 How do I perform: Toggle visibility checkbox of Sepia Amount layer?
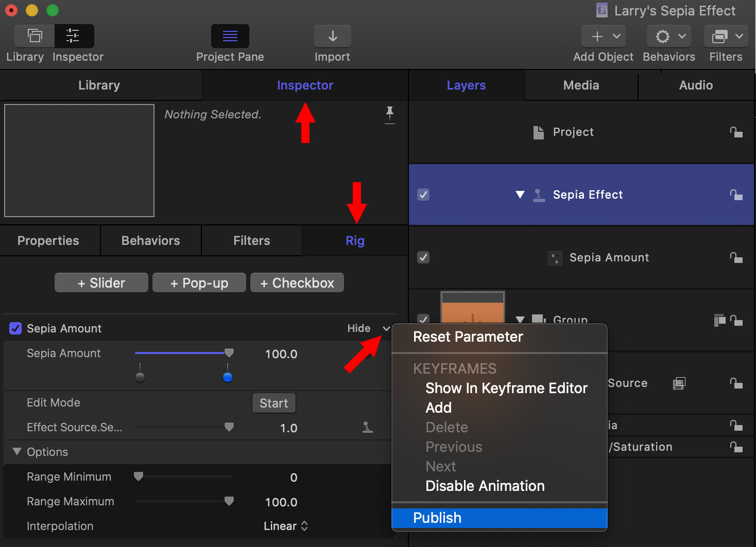pos(423,257)
